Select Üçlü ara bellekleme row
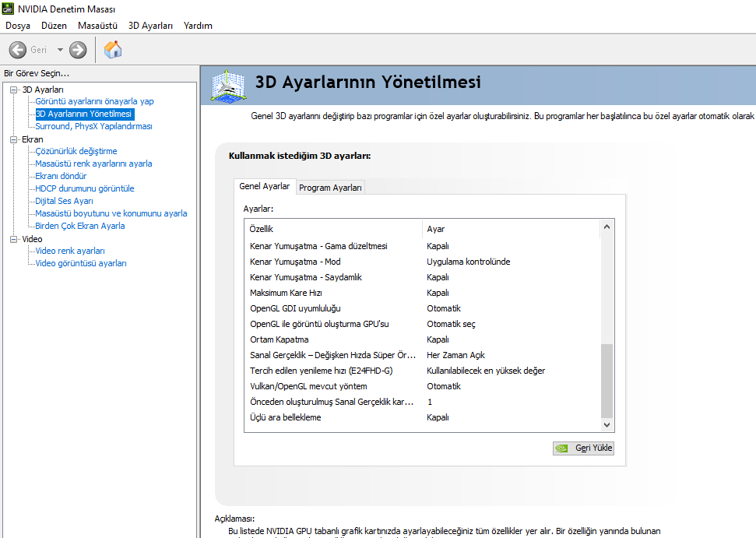The width and height of the screenshot is (756, 538). 423,417
